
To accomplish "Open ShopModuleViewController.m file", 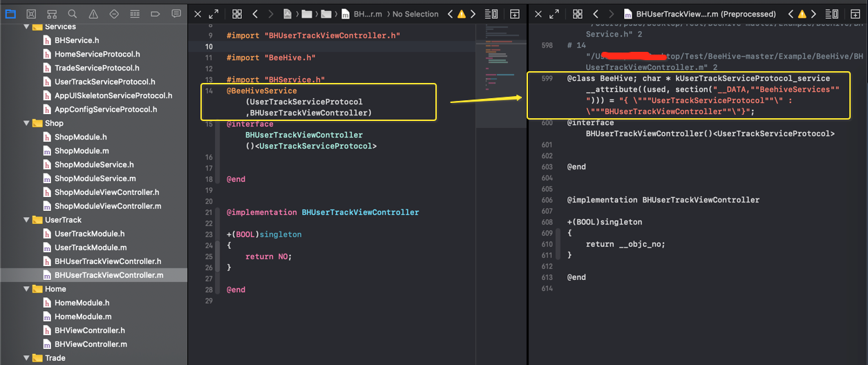I will click(108, 206).
